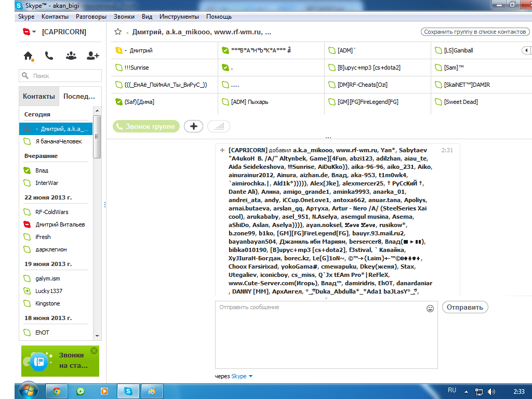Viewport: 532px width, 399px height.
Task: Select contact galym.ism
Action: tap(56, 278)
